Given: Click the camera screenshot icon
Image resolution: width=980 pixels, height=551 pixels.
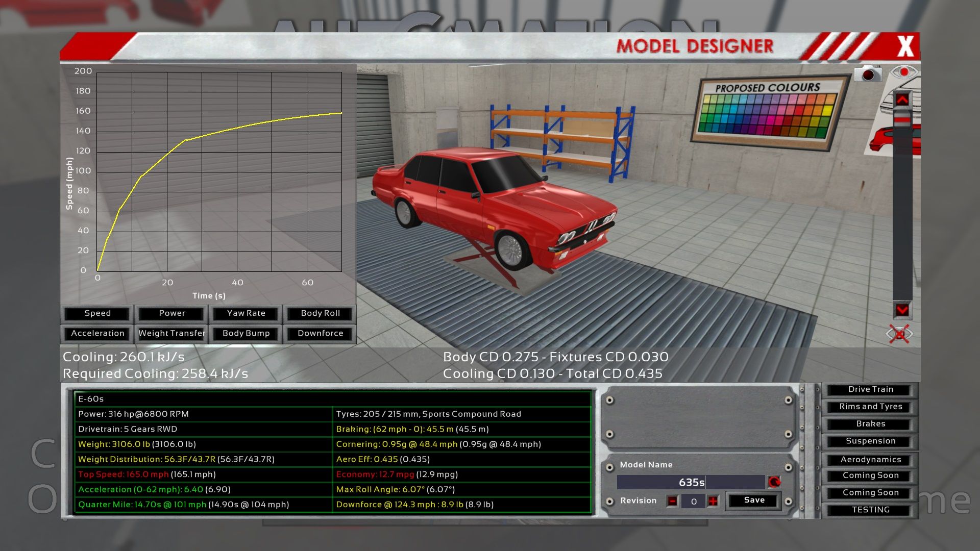Looking at the screenshot, I should click(868, 74).
